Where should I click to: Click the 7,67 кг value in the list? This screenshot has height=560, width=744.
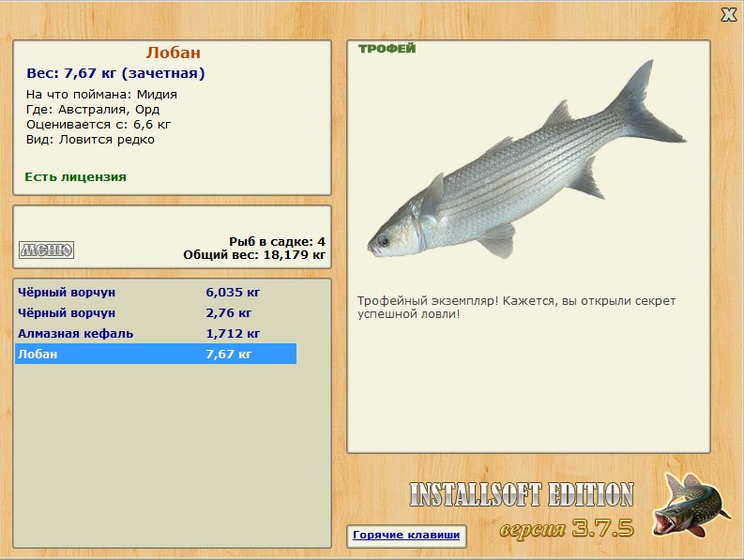(228, 354)
